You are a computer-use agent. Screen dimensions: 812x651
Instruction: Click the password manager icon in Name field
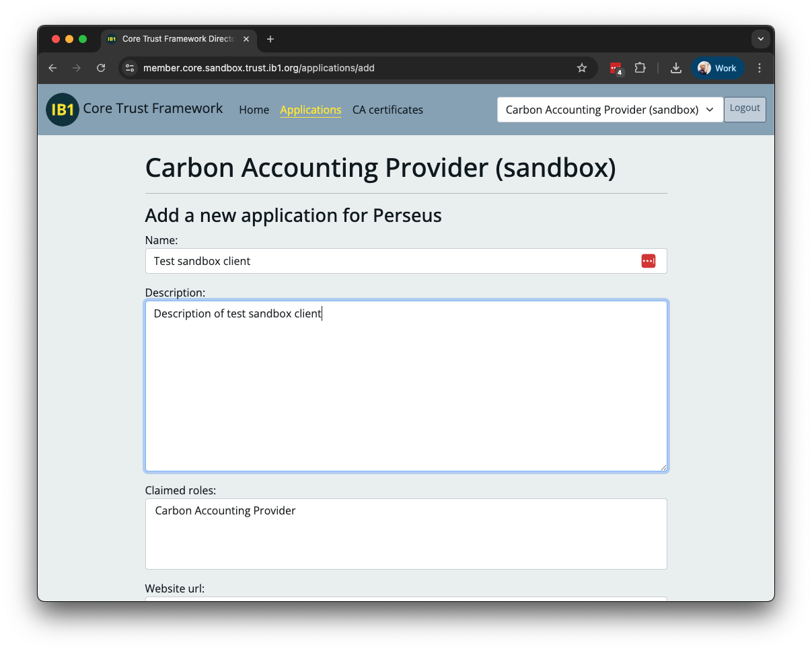pos(649,261)
